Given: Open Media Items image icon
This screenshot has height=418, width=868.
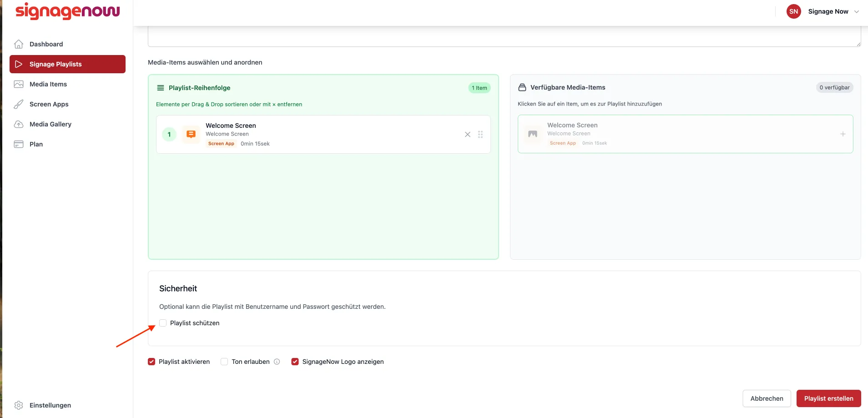Looking at the screenshot, I should [19, 84].
